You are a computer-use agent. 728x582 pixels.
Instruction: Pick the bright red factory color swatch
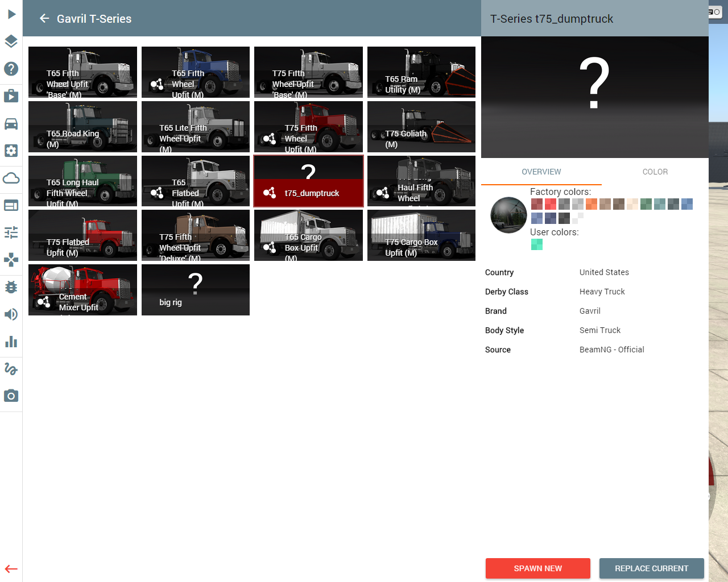point(551,204)
